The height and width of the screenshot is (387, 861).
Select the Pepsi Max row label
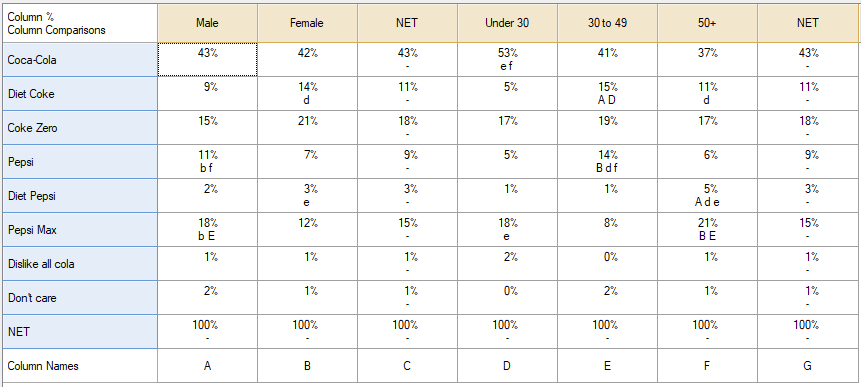coord(80,230)
